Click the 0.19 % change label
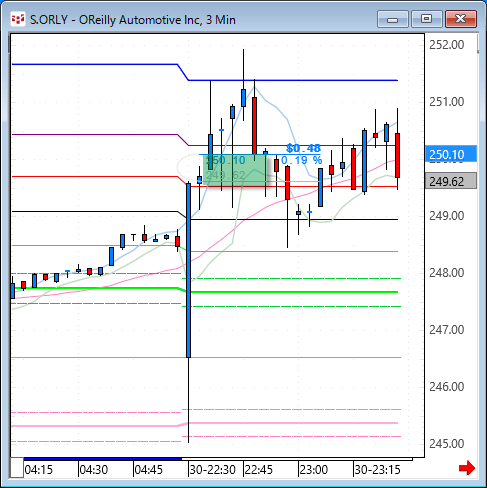 click(x=302, y=160)
